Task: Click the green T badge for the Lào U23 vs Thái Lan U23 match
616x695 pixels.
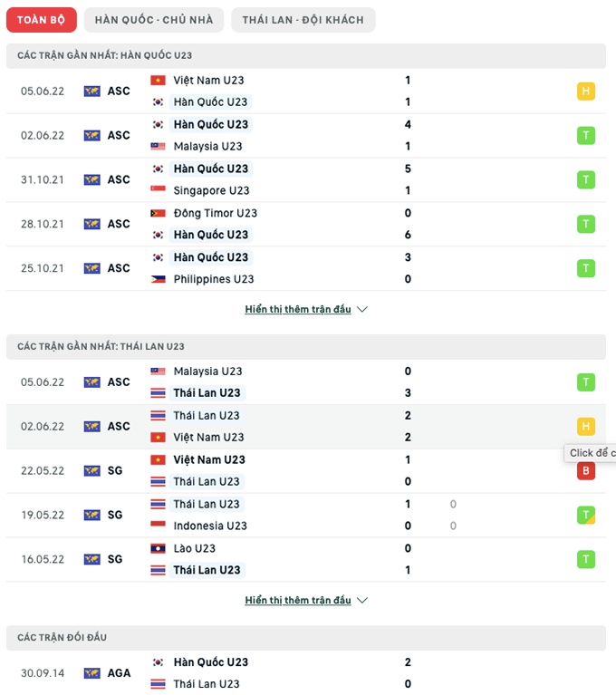Action: click(x=586, y=559)
